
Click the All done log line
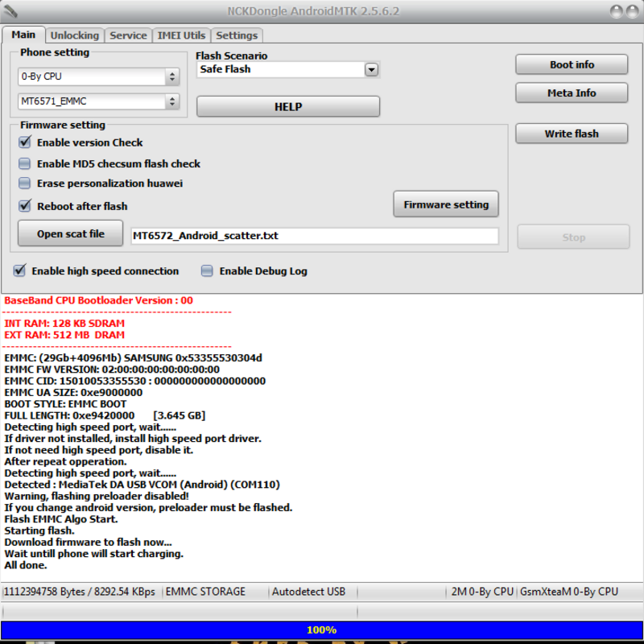coord(26,565)
